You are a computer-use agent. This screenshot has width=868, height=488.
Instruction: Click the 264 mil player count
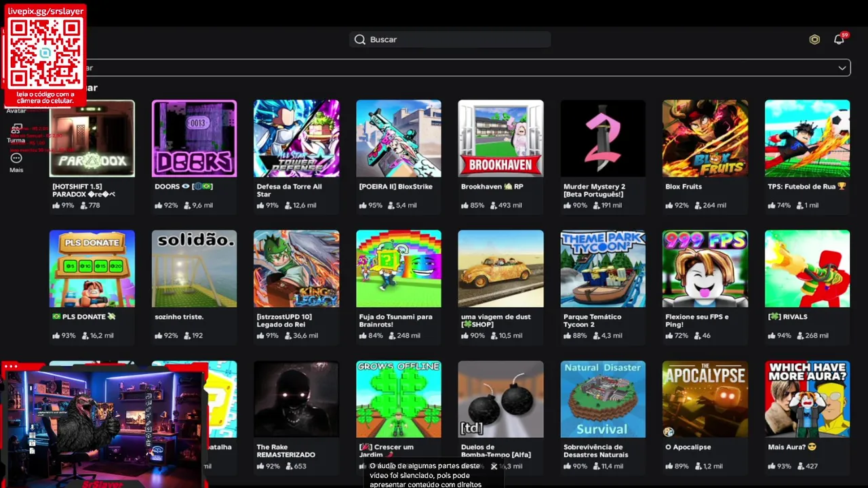click(x=710, y=205)
